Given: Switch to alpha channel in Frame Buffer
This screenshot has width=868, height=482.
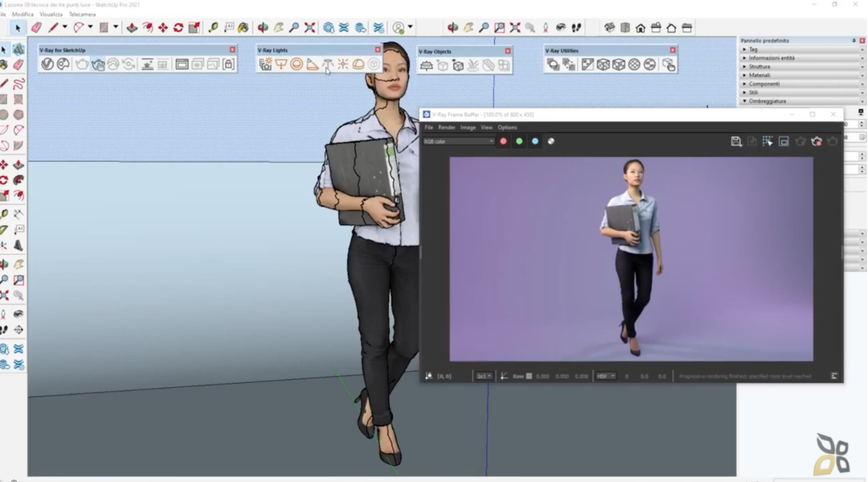Looking at the screenshot, I should (x=551, y=141).
